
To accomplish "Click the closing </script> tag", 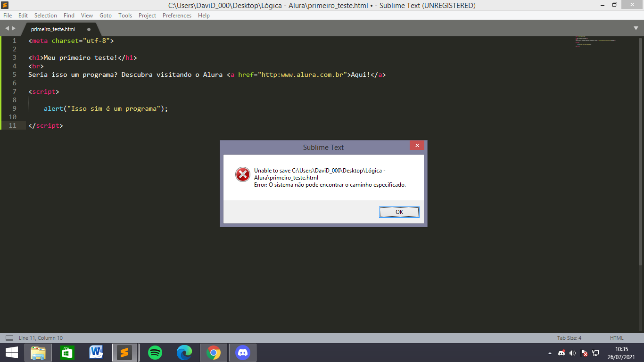I will pyautogui.click(x=46, y=125).
